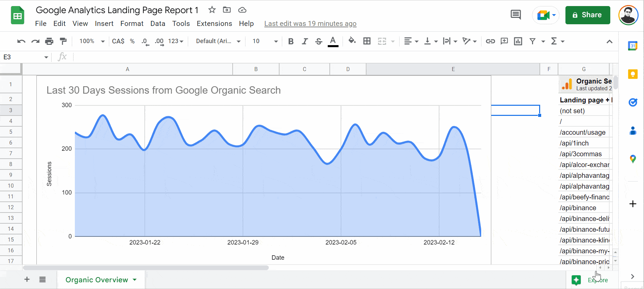Click the Explore button
Viewport: 644px width, 289px height.
(591, 280)
